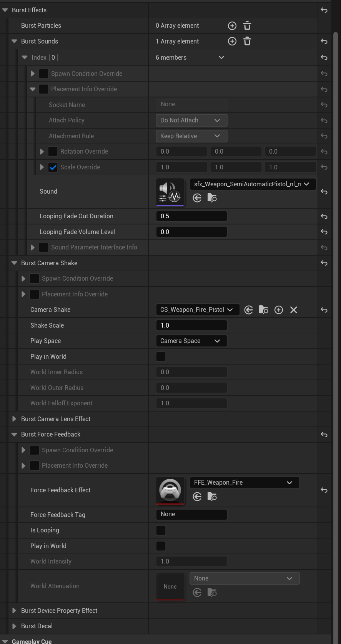Enable the Is Looping checkbox
Viewport: 341px width, 644px height.
[x=161, y=530]
